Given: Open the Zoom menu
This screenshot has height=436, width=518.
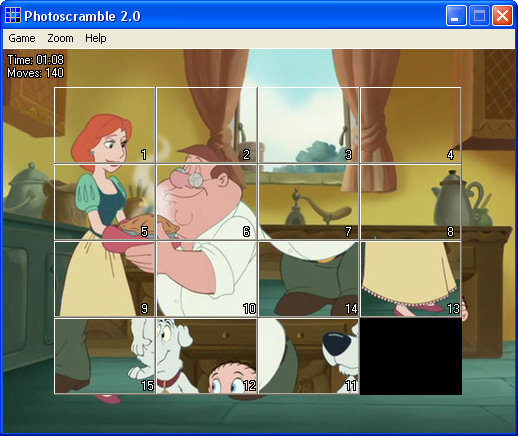Looking at the screenshot, I should point(60,38).
